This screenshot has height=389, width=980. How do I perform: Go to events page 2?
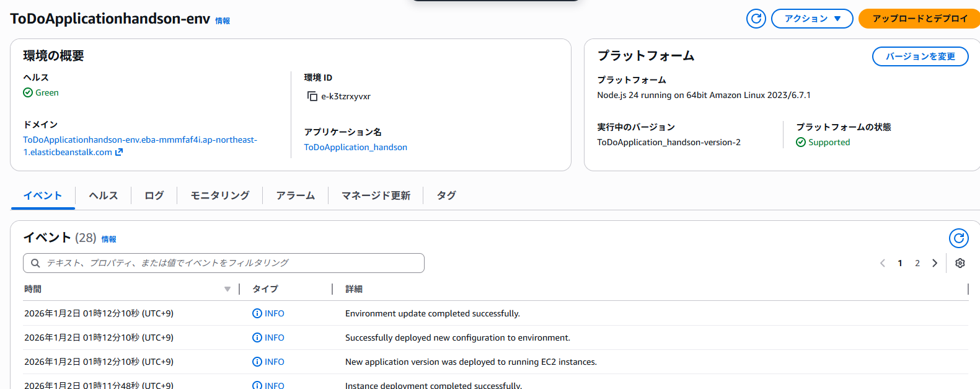point(917,263)
